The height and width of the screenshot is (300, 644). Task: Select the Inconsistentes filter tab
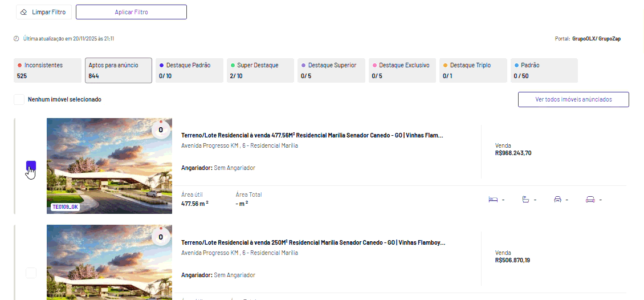[x=48, y=71]
